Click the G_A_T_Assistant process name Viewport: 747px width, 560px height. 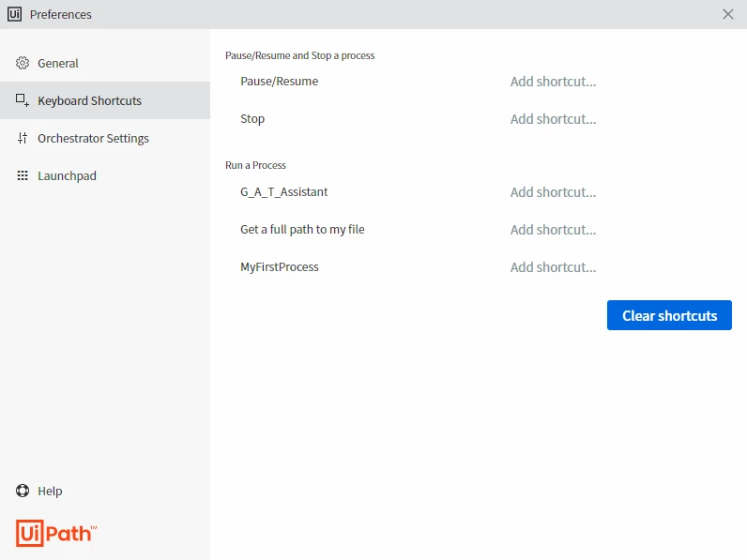[284, 192]
